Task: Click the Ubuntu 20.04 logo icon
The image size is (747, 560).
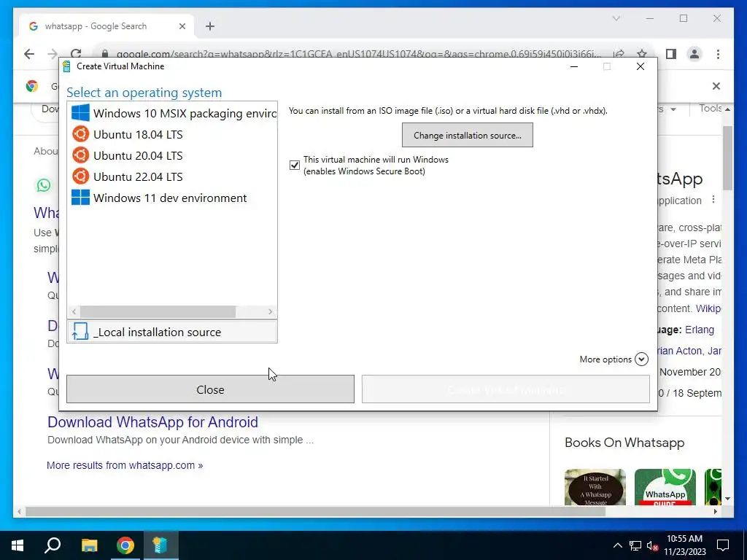Action: (x=80, y=155)
